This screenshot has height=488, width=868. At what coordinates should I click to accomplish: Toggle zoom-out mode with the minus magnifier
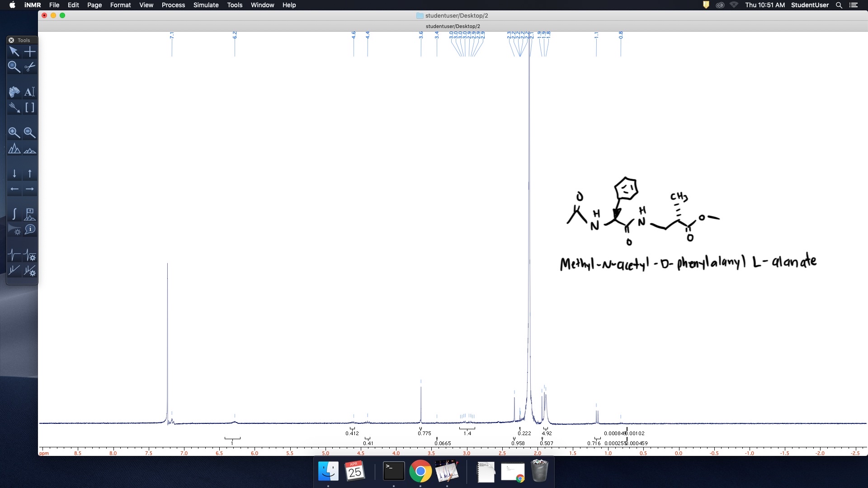[30, 132]
